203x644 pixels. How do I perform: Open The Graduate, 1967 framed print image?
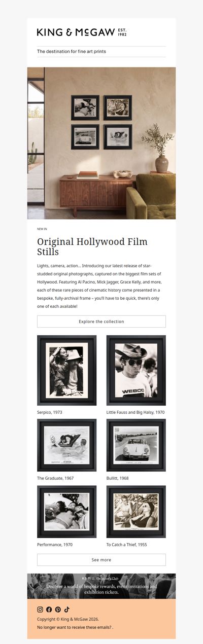(67, 445)
